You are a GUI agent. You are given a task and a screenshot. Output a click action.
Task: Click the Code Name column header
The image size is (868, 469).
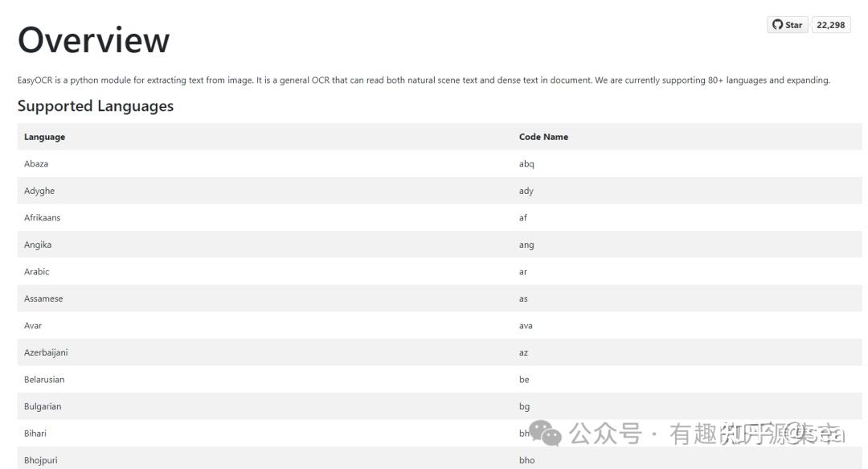(x=543, y=137)
